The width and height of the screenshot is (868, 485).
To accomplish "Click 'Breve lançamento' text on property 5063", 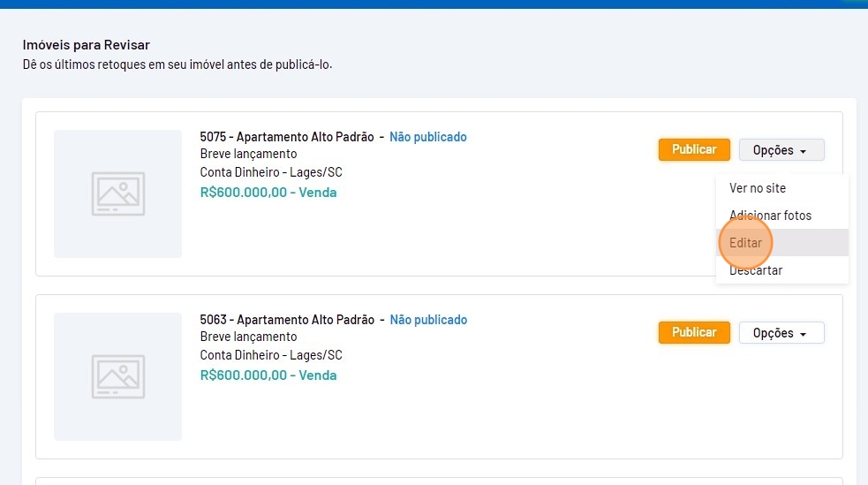I will point(248,337).
